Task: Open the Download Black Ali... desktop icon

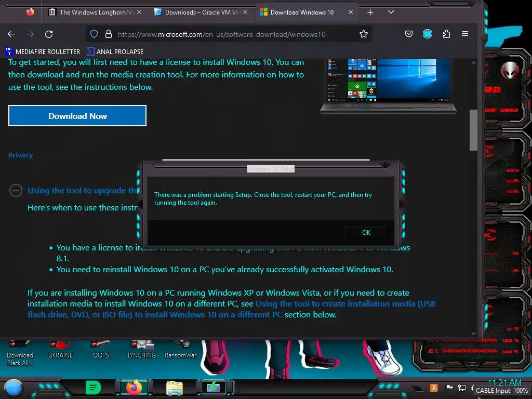Action: [x=20, y=354]
